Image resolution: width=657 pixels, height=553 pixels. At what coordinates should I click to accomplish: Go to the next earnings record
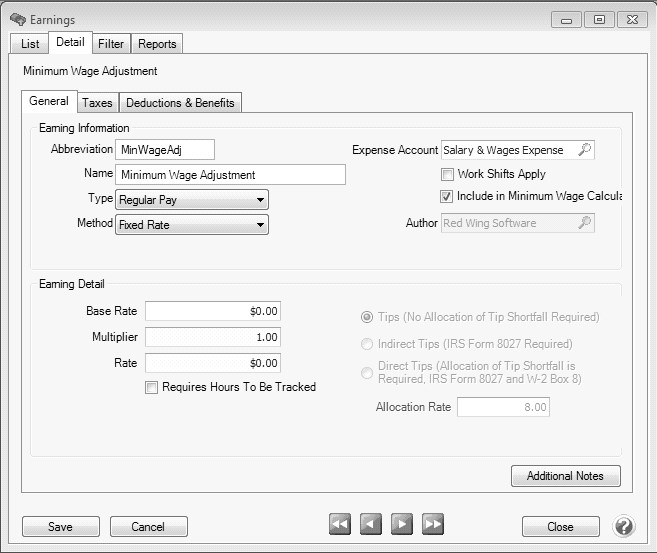point(402,525)
